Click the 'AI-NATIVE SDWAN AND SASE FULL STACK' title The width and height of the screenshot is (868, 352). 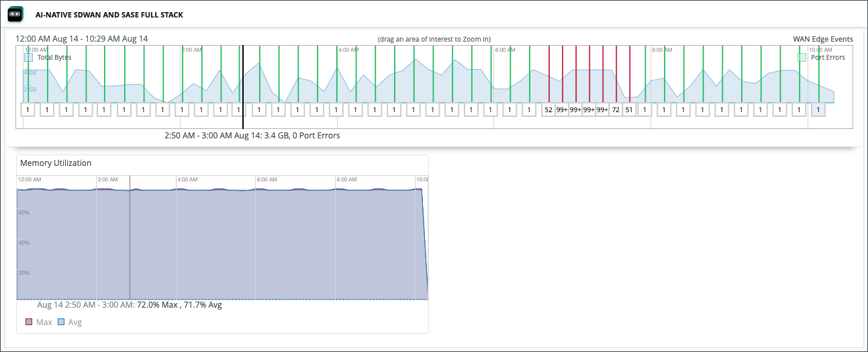point(109,14)
